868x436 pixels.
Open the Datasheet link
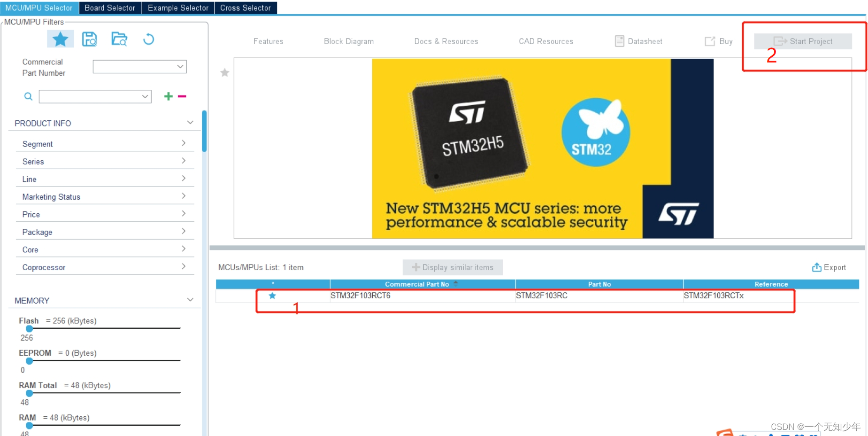[645, 41]
